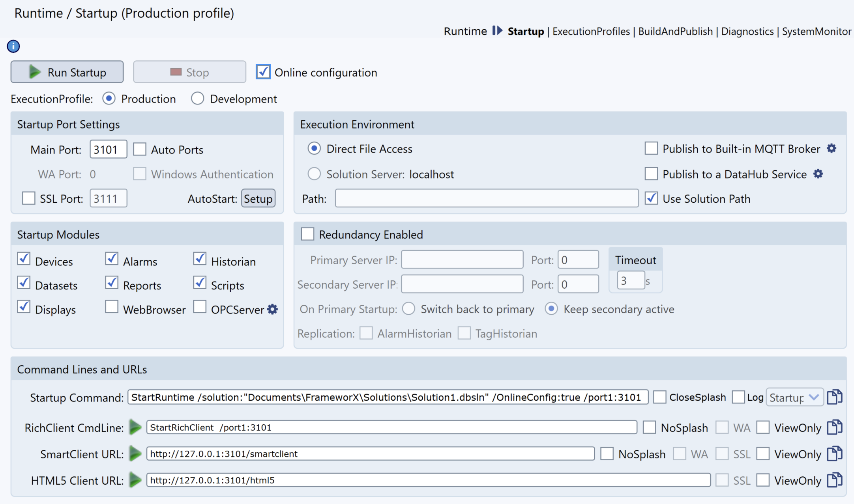This screenshot has height=504, width=854.
Task: Copy the Startup Command to clipboard
Action: click(x=835, y=397)
